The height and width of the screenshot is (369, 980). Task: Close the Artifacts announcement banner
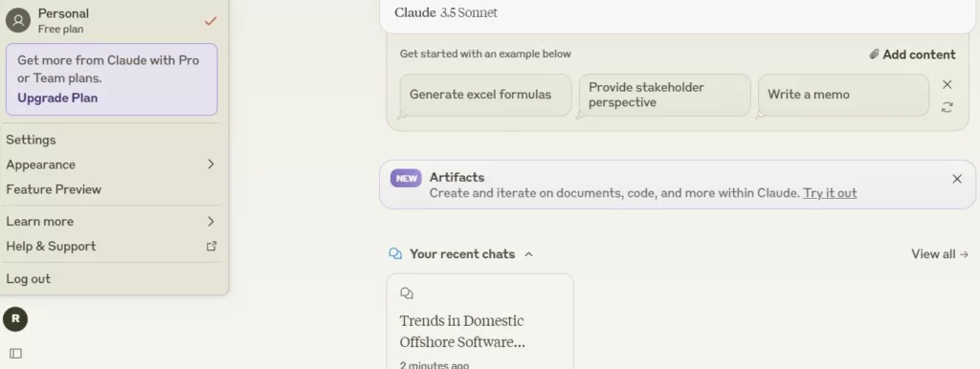tap(957, 179)
